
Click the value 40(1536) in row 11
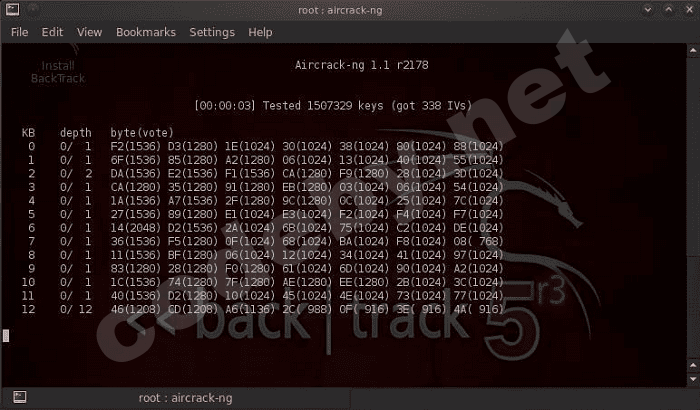(136, 296)
